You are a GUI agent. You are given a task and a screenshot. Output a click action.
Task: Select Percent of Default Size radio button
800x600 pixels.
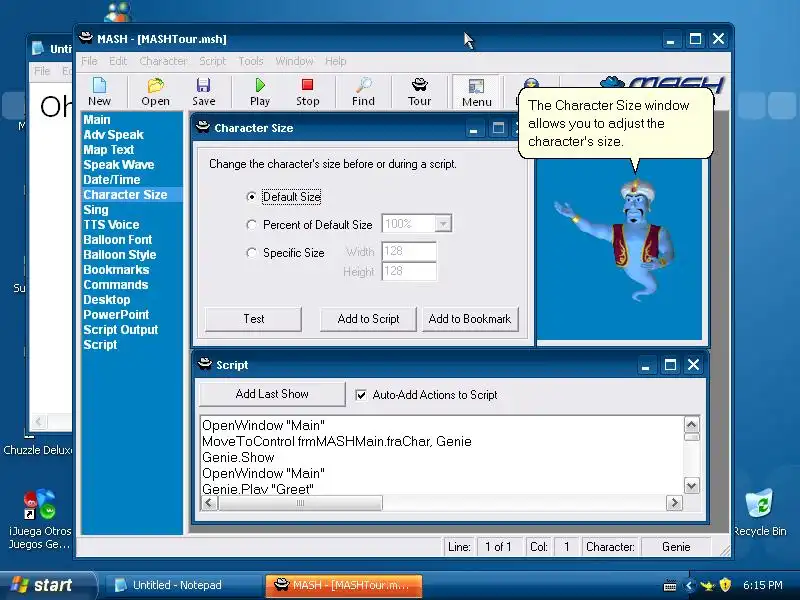[251, 224]
